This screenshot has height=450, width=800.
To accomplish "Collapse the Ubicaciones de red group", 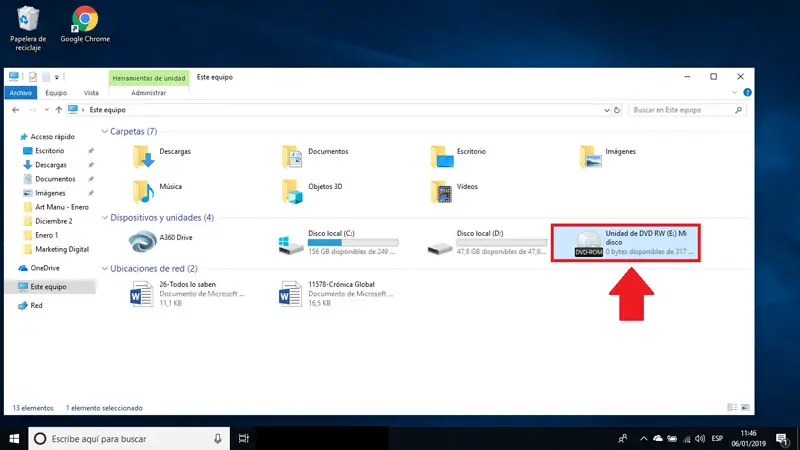I will click(x=105, y=268).
